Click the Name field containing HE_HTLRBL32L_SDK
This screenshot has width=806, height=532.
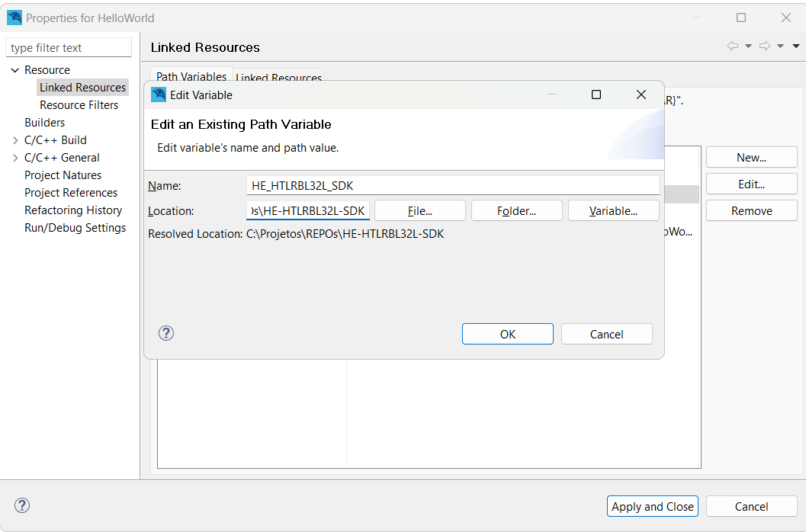coord(454,185)
